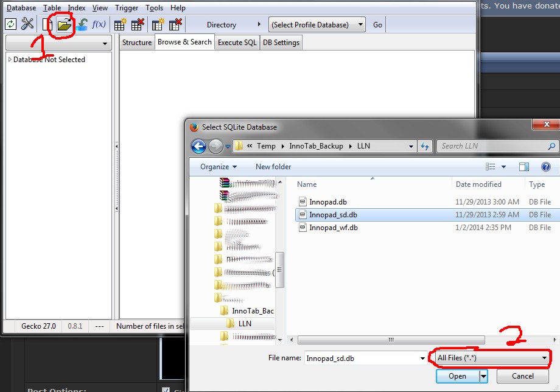Open the wrench-and-screwdriver settings icon
560x392 pixels.
[x=28, y=24]
